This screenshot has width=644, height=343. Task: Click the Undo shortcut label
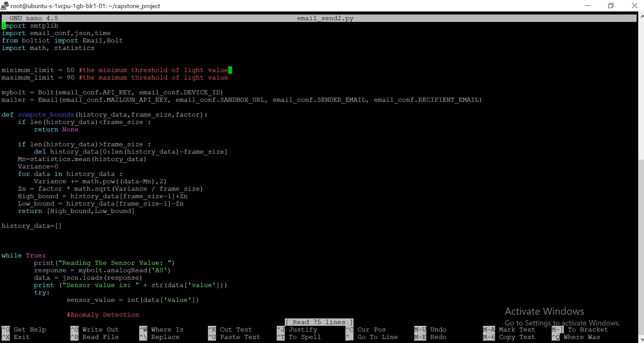pos(438,330)
